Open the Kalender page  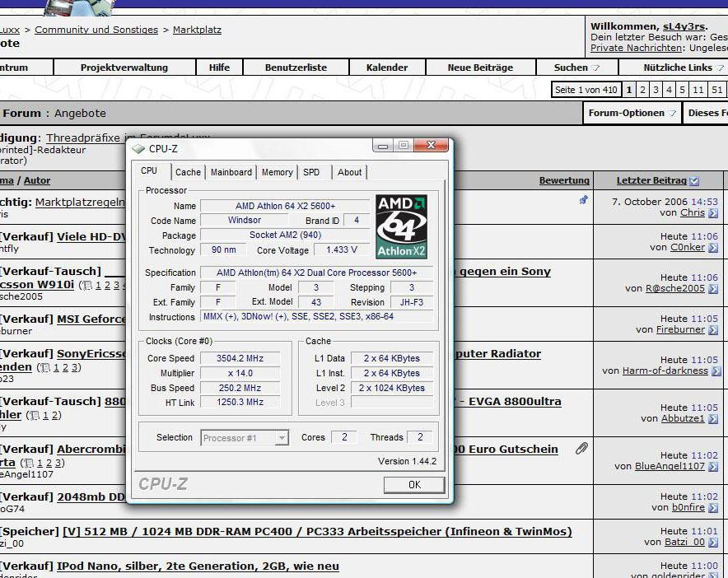(x=387, y=68)
